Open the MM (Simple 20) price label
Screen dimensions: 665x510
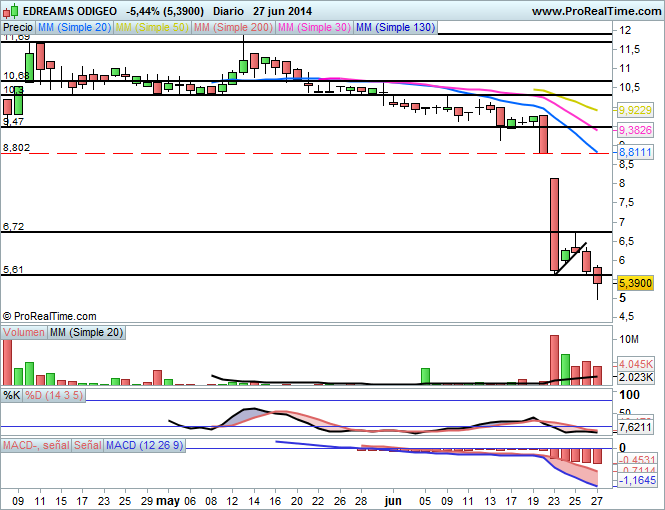(74, 28)
